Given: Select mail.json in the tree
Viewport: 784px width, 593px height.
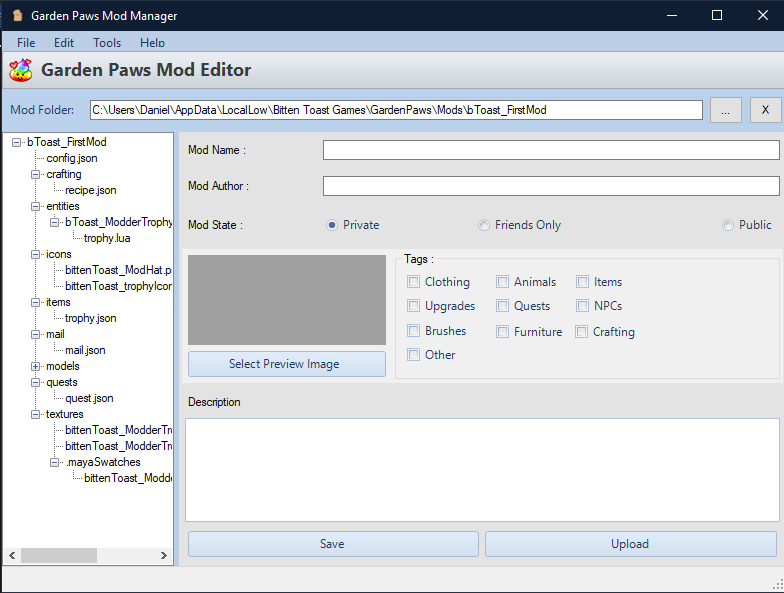Looking at the screenshot, I should [x=85, y=350].
